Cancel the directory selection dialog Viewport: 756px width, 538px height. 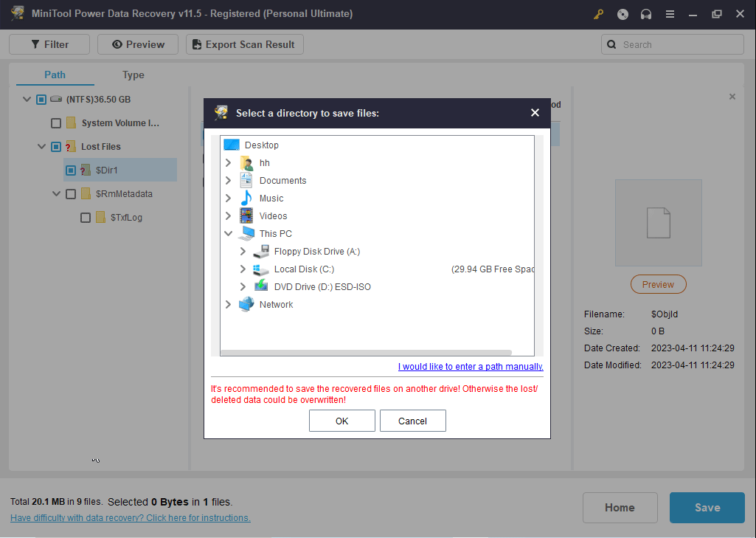click(x=413, y=421)
